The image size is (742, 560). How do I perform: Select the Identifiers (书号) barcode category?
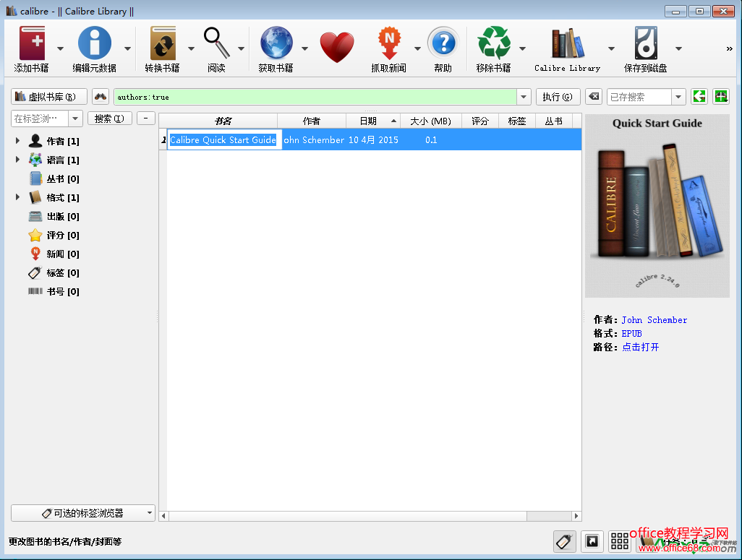(54, 291)
